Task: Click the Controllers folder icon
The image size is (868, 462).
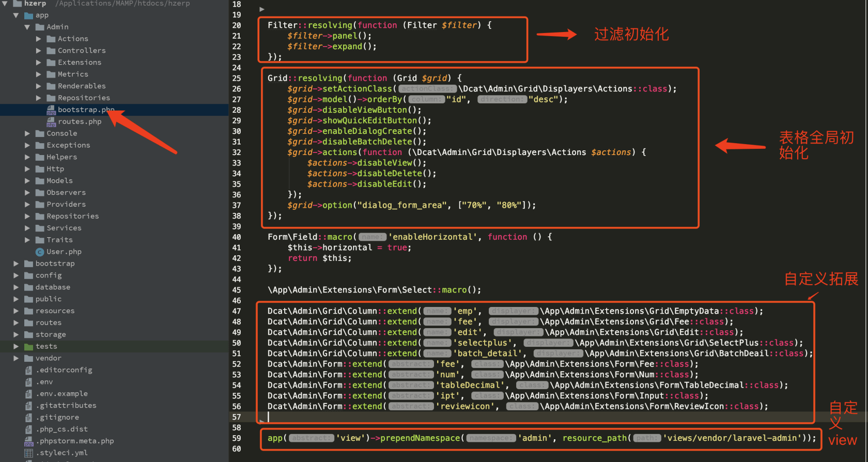Action: (x=51, y=51)
